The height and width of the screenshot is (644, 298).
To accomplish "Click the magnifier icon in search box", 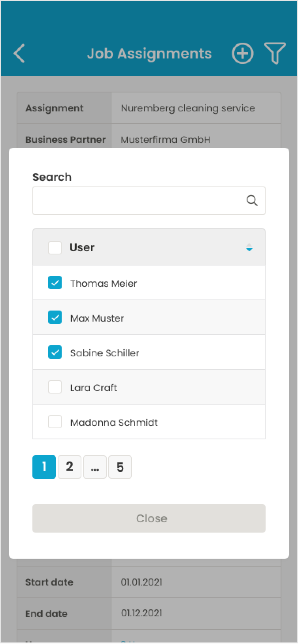I will click(252, 201).
